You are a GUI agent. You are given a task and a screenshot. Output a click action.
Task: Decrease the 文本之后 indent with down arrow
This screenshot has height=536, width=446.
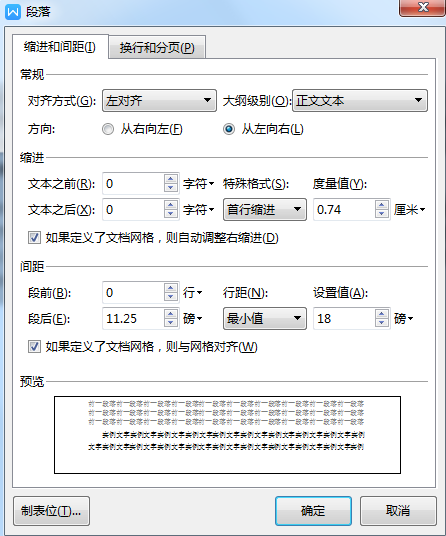coord(171,214)
